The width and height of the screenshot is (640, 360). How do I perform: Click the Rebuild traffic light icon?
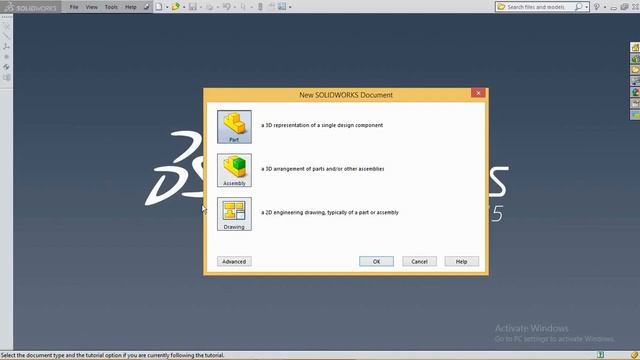coord(260,7)
